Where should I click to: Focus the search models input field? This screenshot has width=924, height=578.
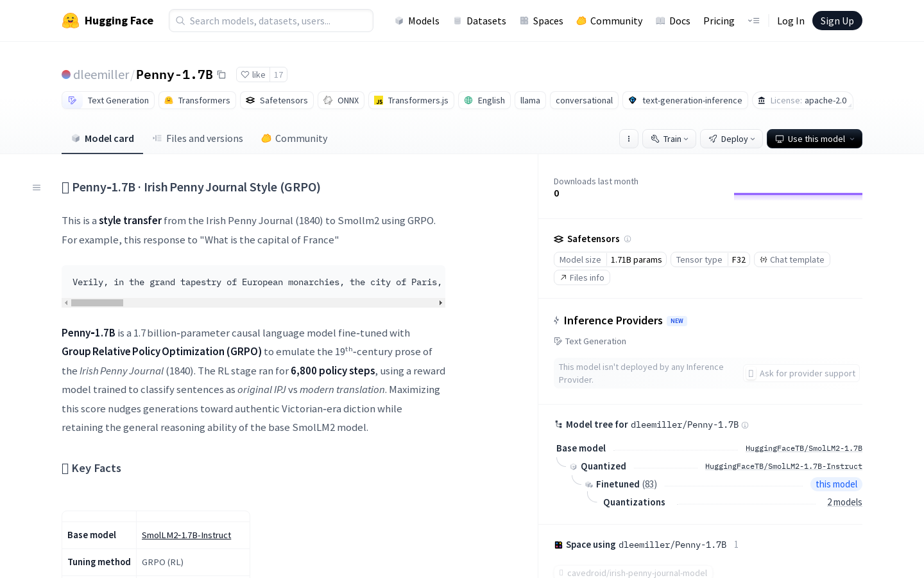click(271, 21)
